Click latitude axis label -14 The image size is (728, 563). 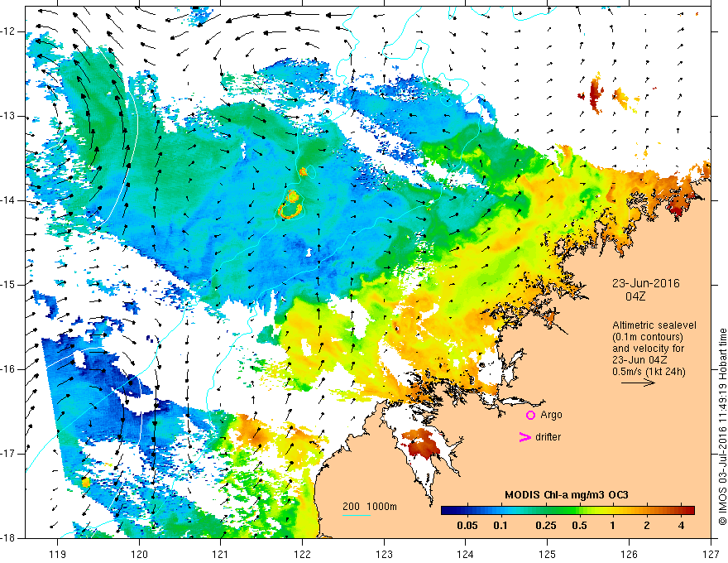click(x=8, y=200)
